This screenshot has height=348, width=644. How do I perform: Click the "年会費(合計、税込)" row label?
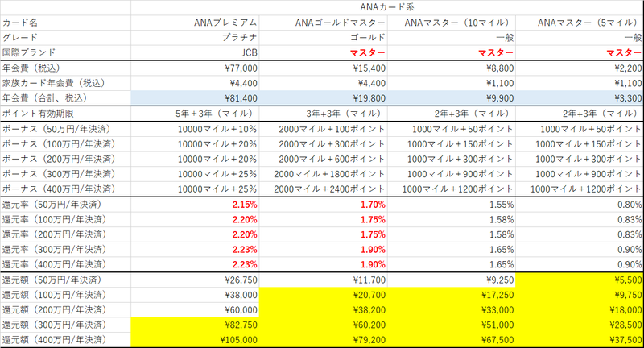click(44, 98)
